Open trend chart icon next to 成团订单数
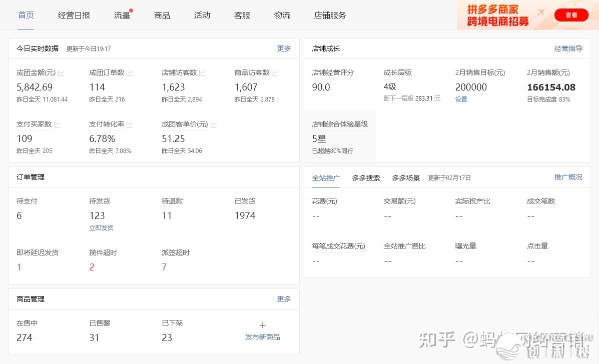The height and width of the screenshot is (364, 599). coord(130,73)
